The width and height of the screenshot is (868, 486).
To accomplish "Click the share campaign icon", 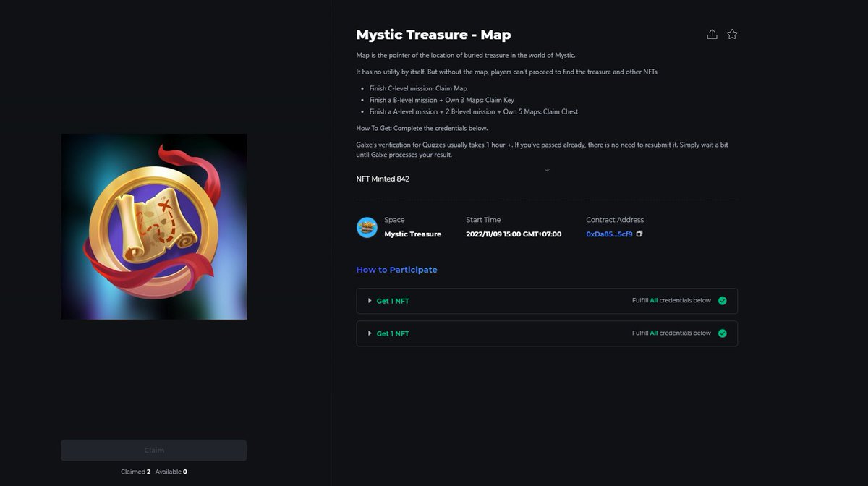I will click(x=712, y=33).
